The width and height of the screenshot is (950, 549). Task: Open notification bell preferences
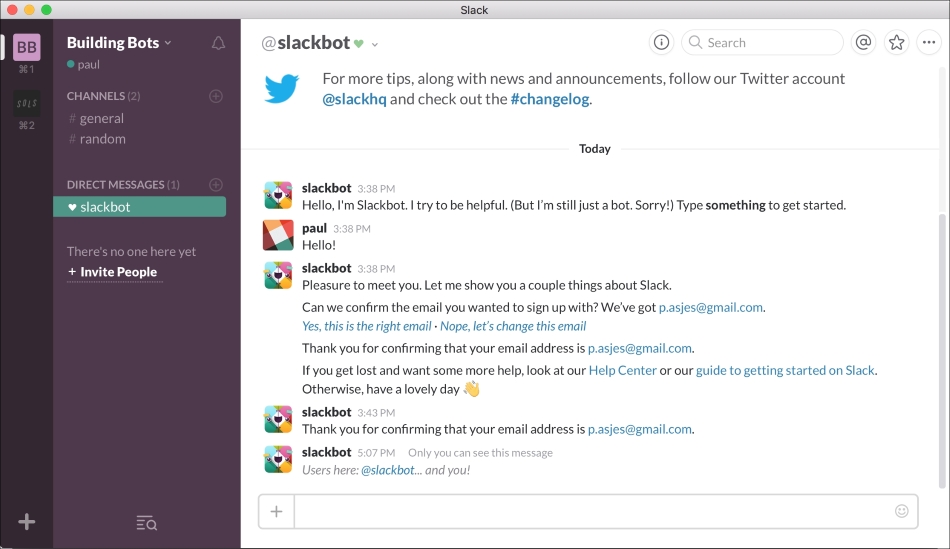tap(218, 43)
